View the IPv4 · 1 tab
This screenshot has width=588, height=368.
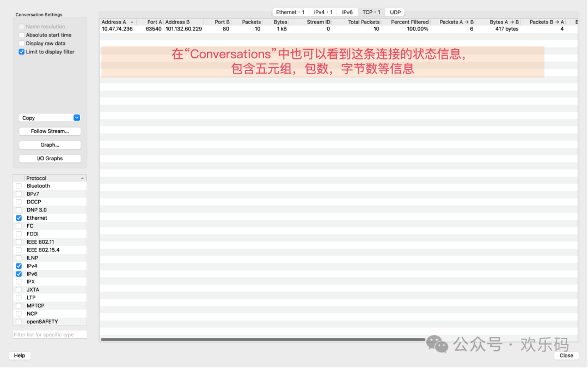[x=324, y=11]
